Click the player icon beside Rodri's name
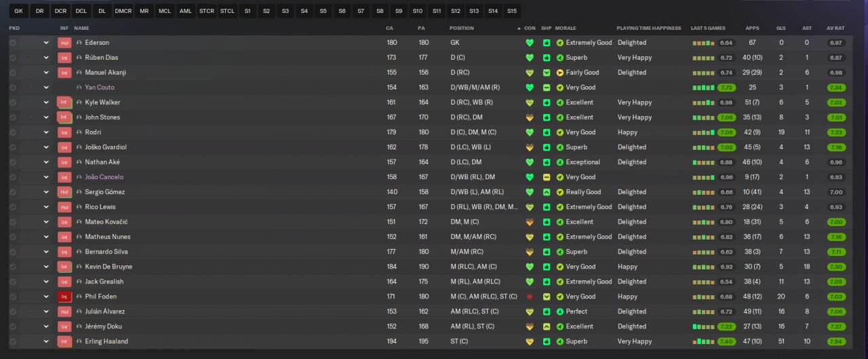 click(x=79, y=132)
